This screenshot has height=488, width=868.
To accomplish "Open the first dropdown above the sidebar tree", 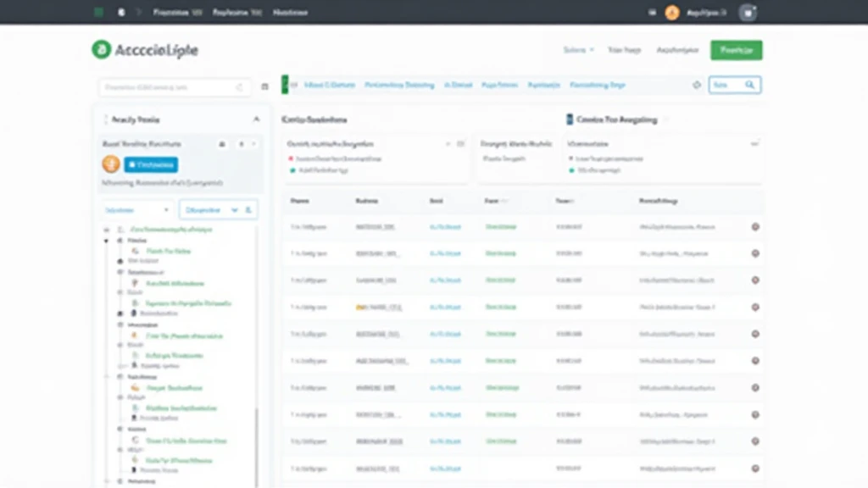I will click(136, 209).
